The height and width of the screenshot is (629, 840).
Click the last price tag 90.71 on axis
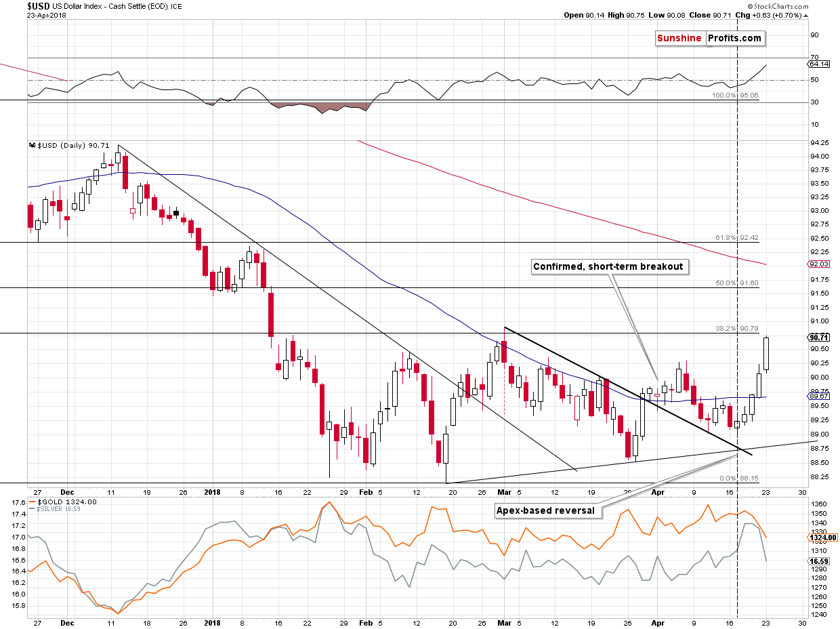pos(818,337)
